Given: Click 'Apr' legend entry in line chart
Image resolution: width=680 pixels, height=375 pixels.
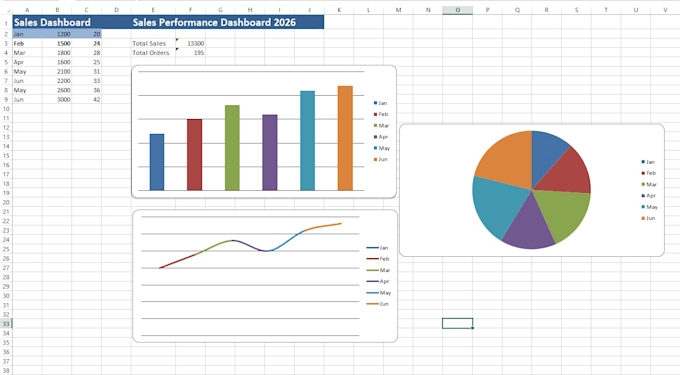Looking at the screenshot, I should [x=378, y=281].
